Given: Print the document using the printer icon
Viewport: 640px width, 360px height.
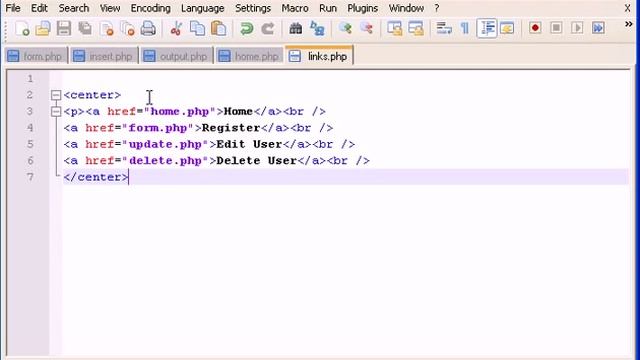Looking at the screenshot, I should 148,29.
